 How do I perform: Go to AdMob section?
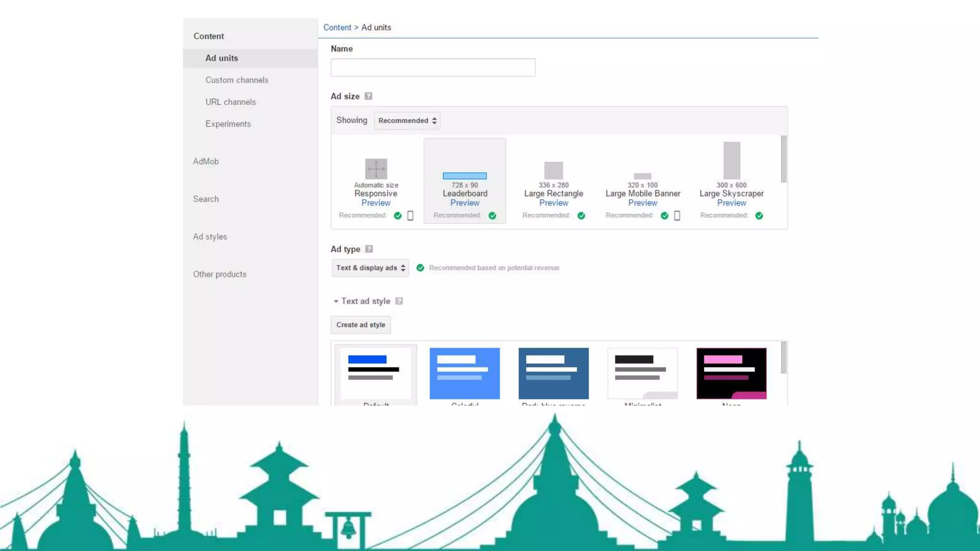tap(206, 162)
